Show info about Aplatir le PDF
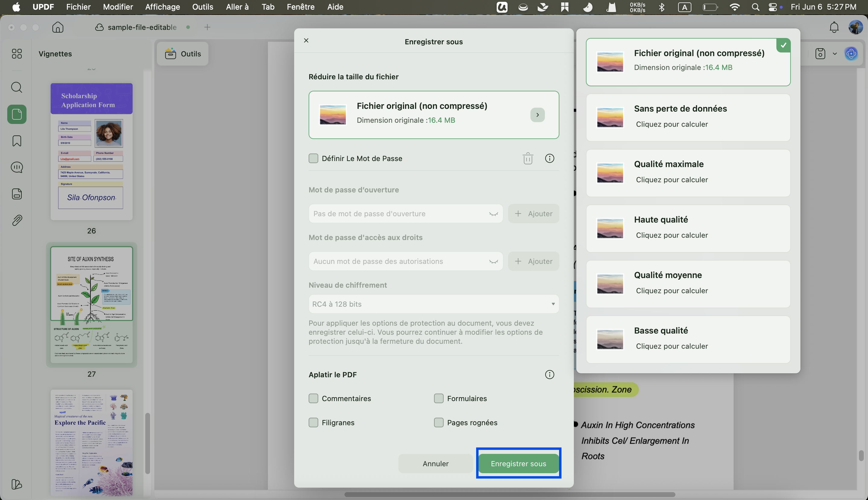Viewport: 868px width, 500px height. pos(549,375)
